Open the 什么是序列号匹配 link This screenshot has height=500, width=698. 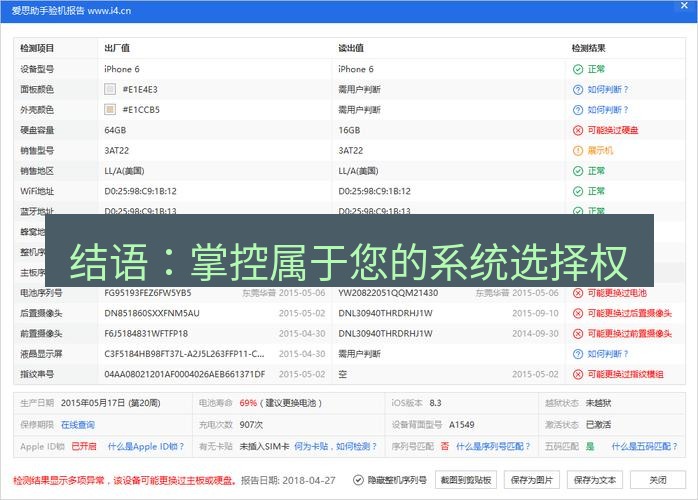(493, 446)
